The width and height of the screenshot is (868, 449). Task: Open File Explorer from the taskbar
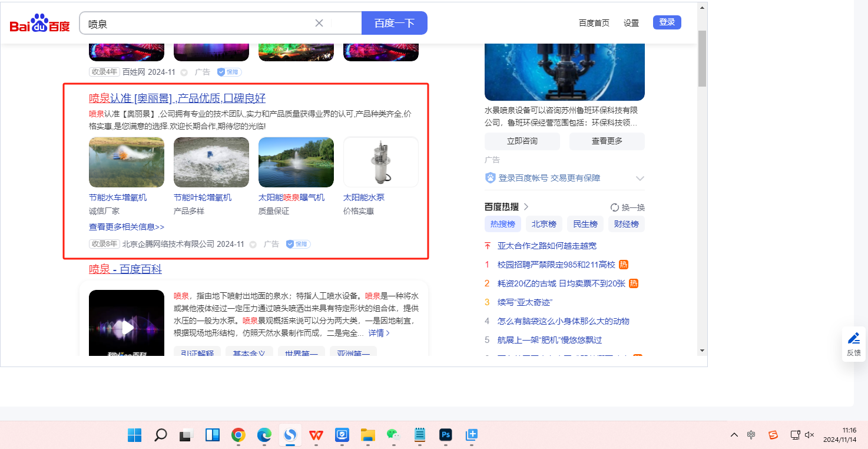pos(368,435)
